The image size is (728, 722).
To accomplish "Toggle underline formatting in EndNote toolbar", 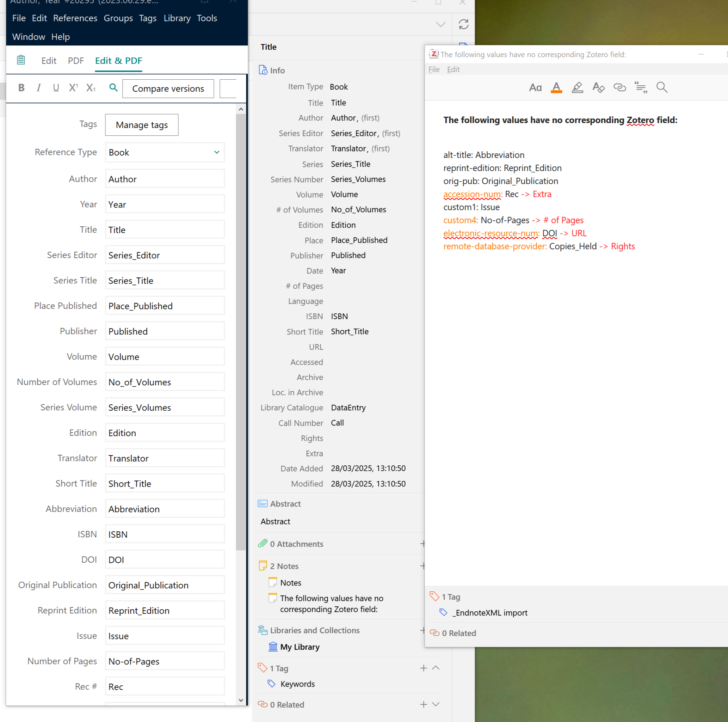I will coord(56,88).
